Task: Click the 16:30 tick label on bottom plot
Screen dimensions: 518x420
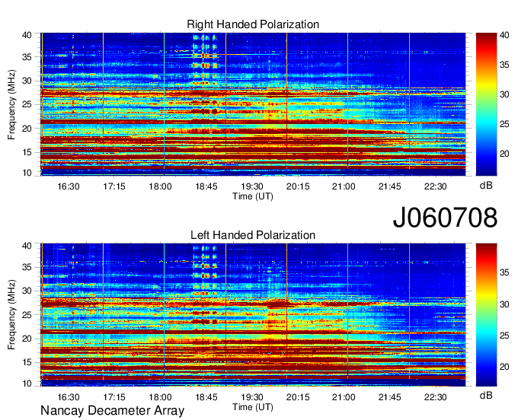Action: pos(69,397)
